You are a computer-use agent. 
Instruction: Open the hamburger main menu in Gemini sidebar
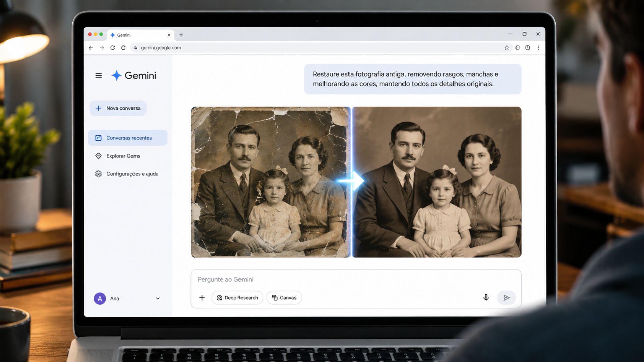pos(98,76)
